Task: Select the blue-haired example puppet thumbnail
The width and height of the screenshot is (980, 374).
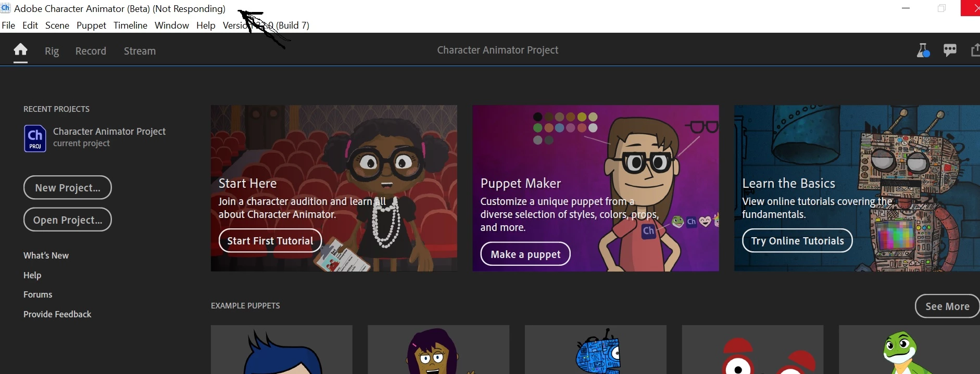Action: pos(282,350)
